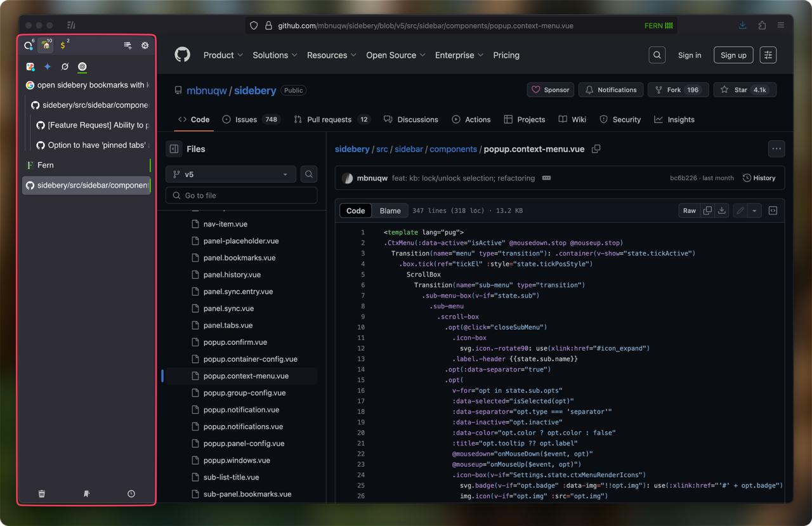Open the Insights tab

(674, 119)
